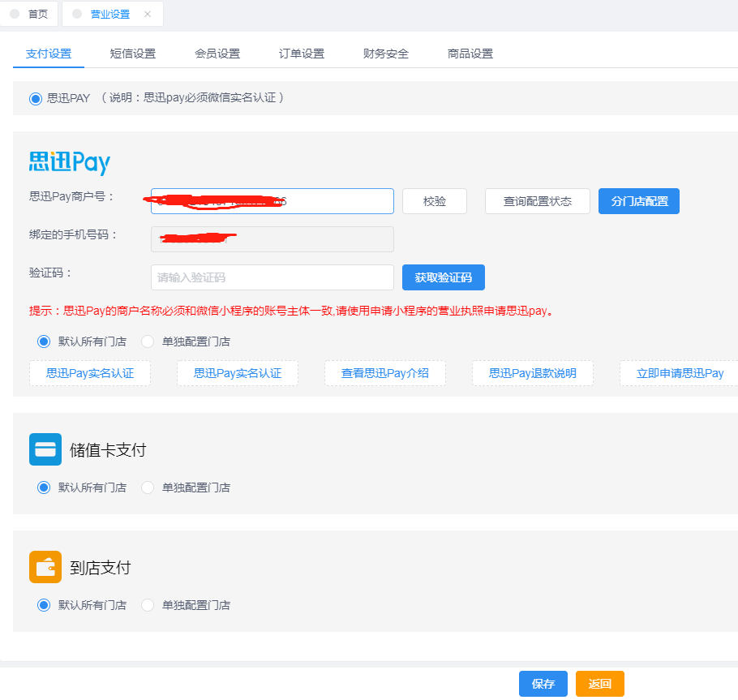Open 思迅Pay退款说明 link
The width and height of the screenshot is (738, 700).
coord(533,373)
